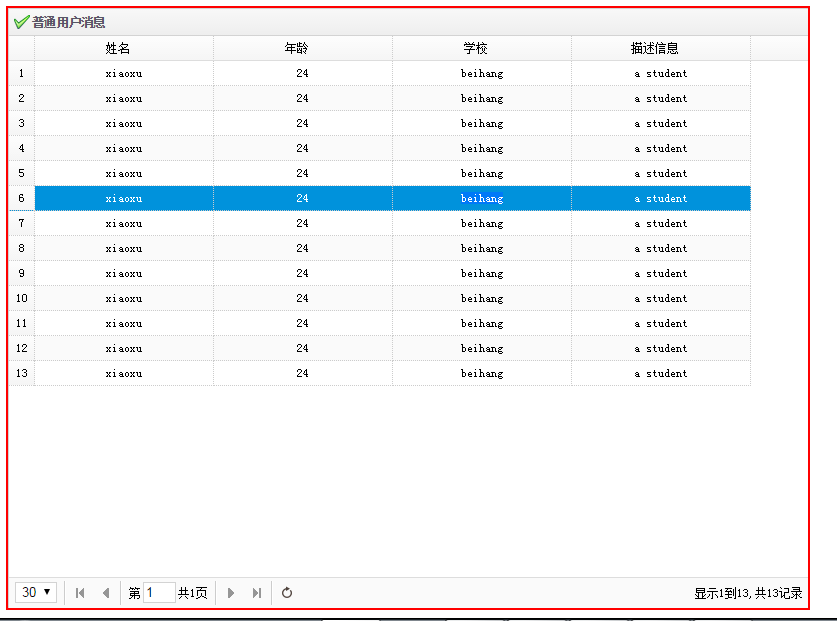Image resolution: width=837 pixels, height=621 pixels.
Task: Click highlighted beihang cell in row 6
Action: pos(482,199)
